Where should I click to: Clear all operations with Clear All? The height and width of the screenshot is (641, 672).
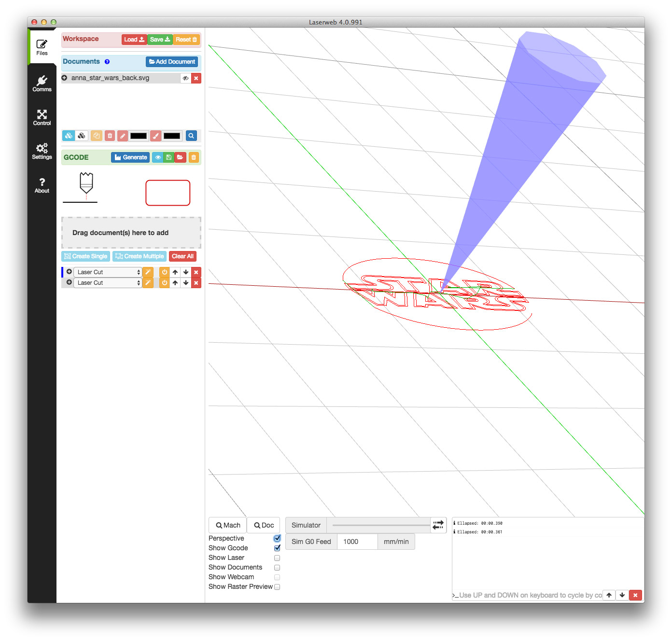[x=182, y=256]
